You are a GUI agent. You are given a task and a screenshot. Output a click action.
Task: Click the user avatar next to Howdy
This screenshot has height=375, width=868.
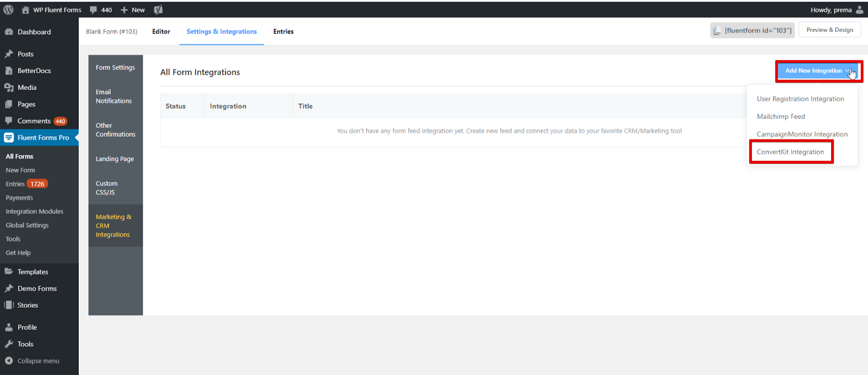(859, 10)
